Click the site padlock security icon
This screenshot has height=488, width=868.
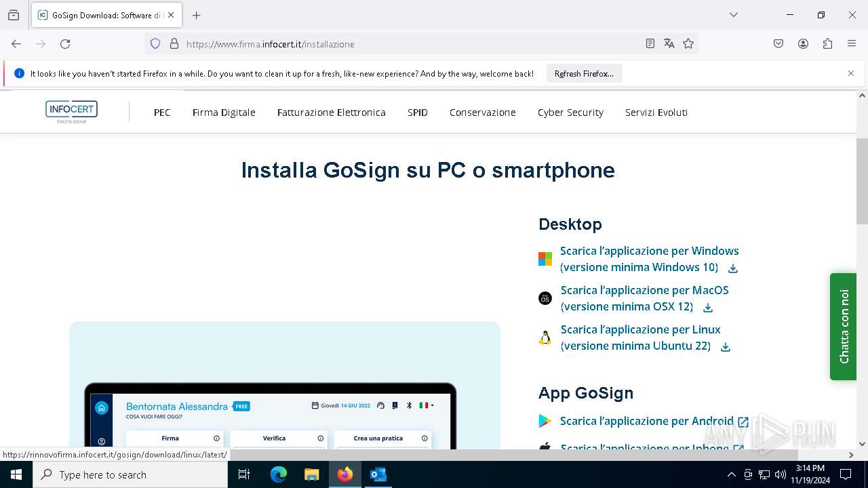174,43
